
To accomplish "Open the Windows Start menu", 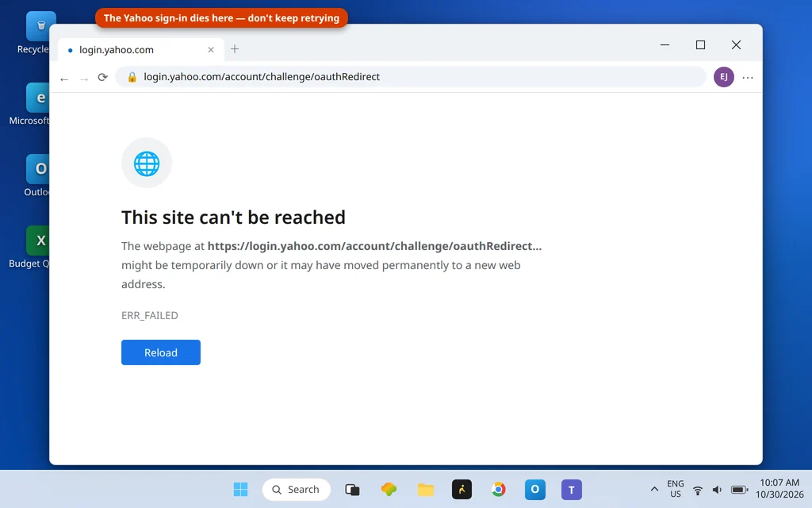I will 240,489.
